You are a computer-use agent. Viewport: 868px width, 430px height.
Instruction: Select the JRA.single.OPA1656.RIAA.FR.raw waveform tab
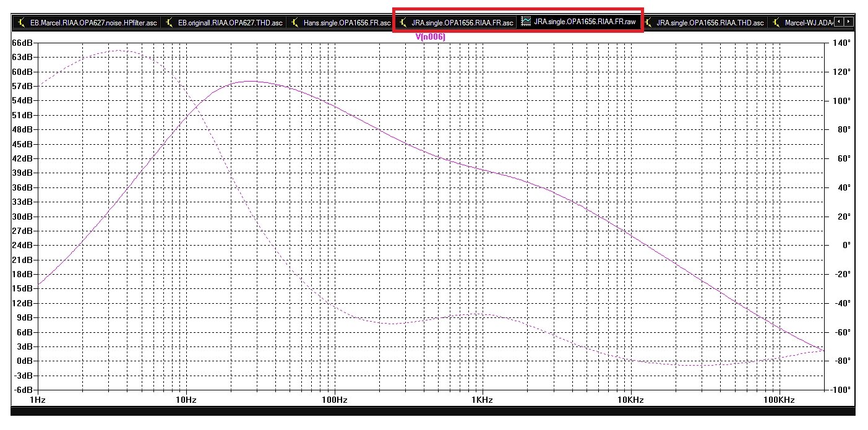[578, 23]
